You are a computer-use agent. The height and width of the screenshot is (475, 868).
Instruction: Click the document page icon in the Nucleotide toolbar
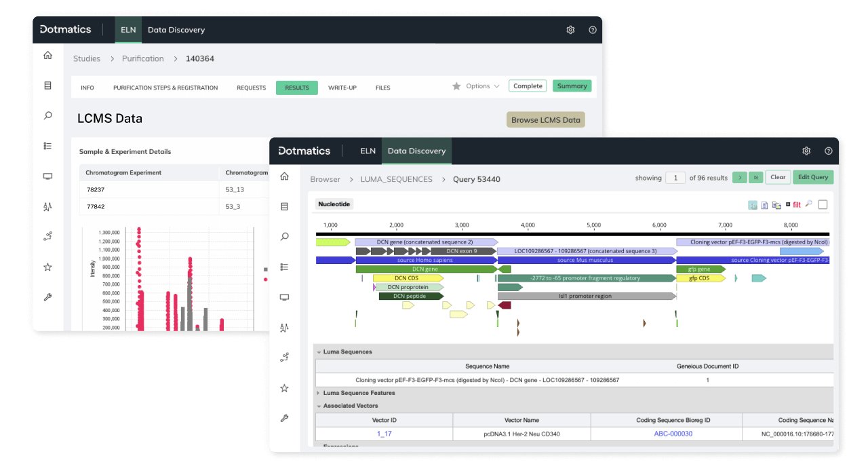click(x=764, y=205)
